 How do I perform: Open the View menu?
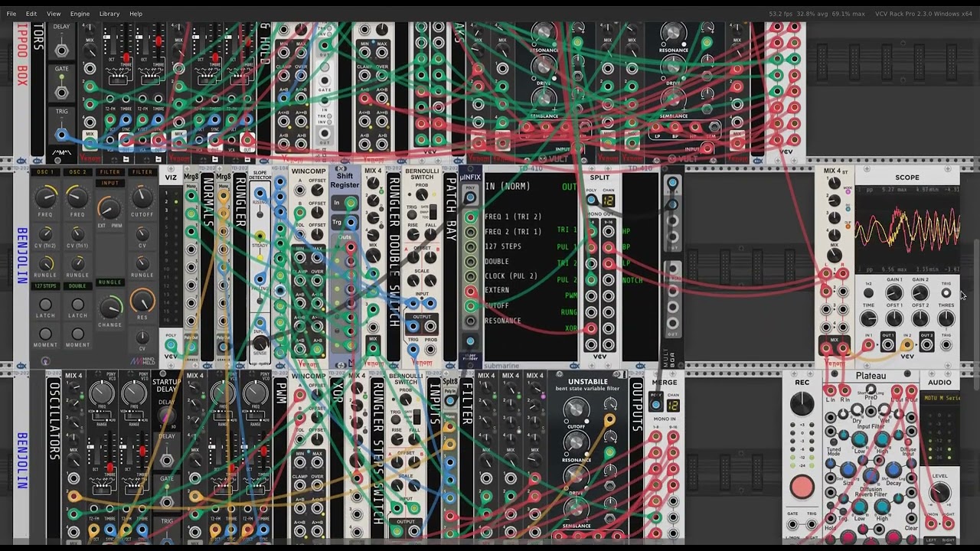tap(54, 14)
